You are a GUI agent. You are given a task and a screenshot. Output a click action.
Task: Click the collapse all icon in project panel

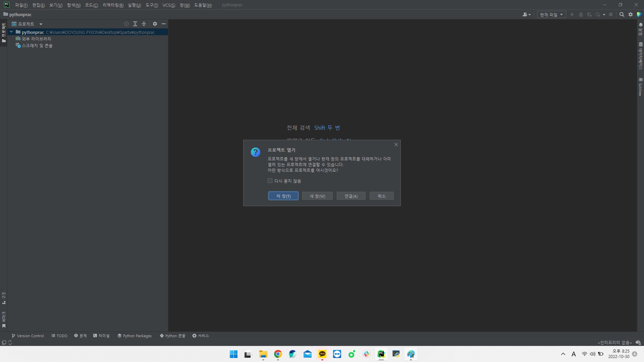point(144,24)
